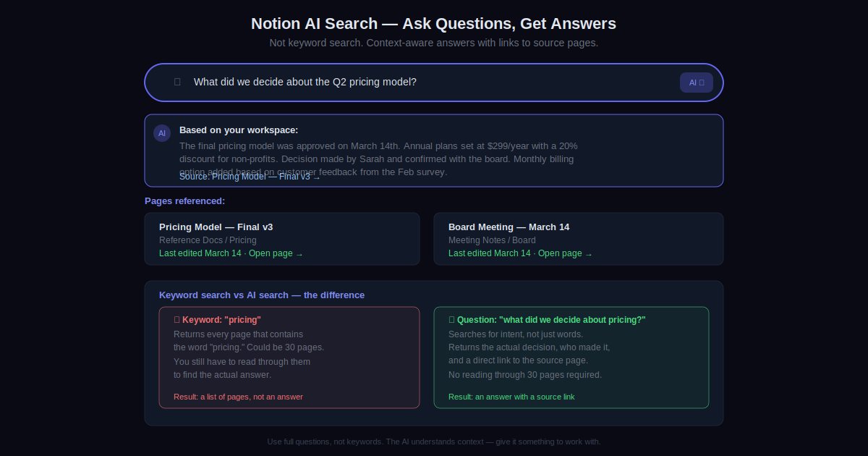Viewport: 868px width, 456px height.
Task: Click Open page in the Pricing Model card
Action: pos(276,253)
